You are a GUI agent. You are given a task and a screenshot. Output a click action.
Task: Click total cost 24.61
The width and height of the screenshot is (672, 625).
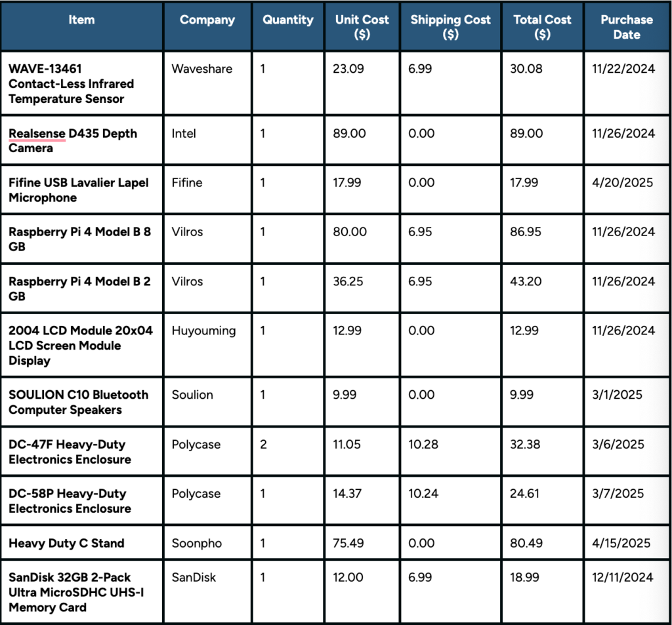pyautogui.click(x=543, y=501)
